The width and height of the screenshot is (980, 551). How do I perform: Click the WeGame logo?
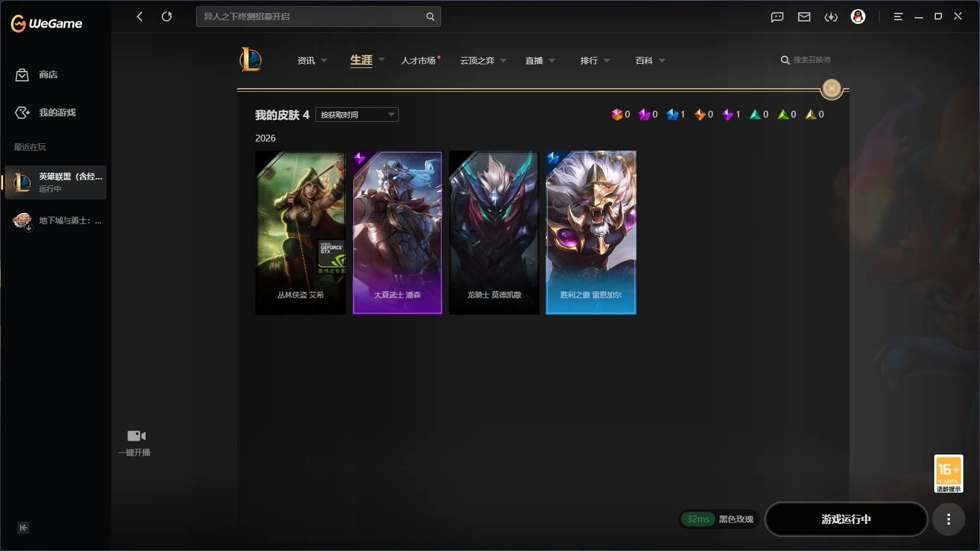tap(47, 23)
